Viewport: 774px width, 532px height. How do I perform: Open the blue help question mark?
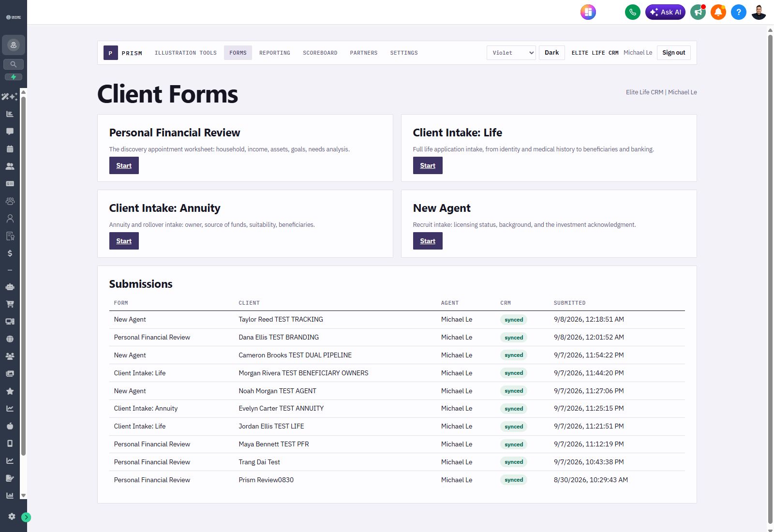[x=739, y=12]
